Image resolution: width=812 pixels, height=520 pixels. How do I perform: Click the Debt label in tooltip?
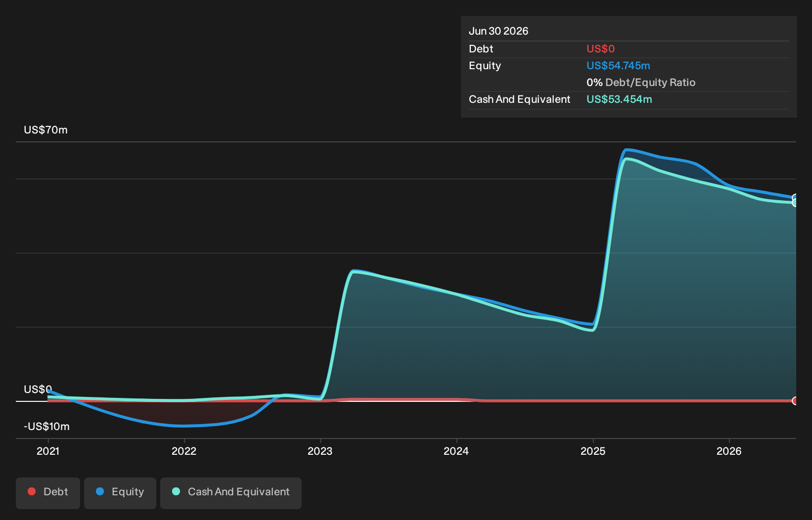pos(481,49)
